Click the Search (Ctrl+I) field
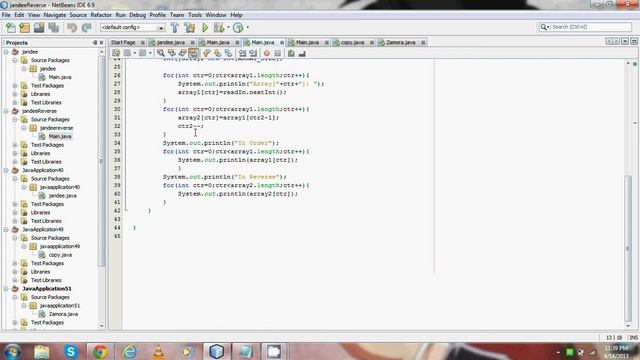This screenshot has width=640, height=360. (x=585, y=27)
